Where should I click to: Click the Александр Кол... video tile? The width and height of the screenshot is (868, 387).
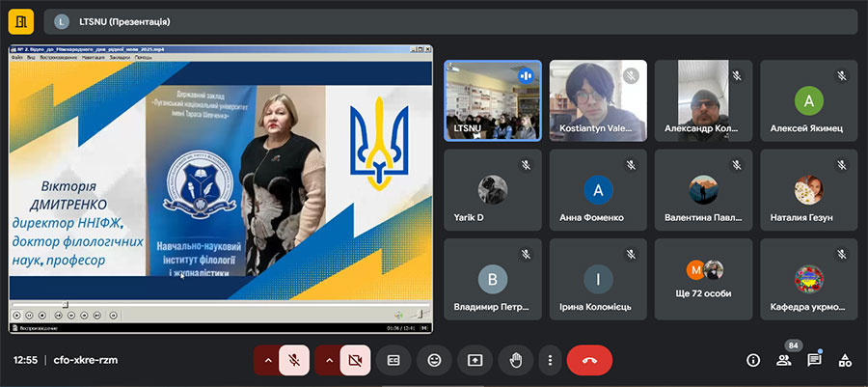pos(704,100)
